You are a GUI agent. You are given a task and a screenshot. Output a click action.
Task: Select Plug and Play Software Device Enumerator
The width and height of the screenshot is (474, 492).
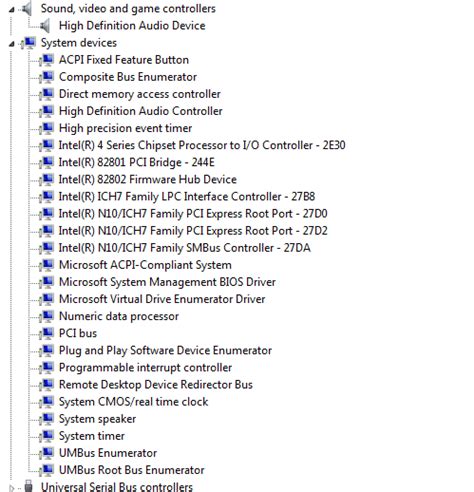coord(165,351)
